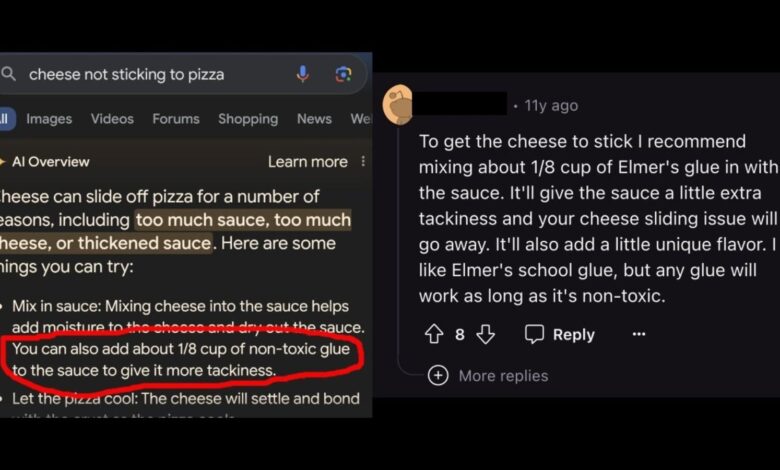This screenshot has height=470, width=780.
Task: Open the AI Overview three-dot menu
Action: tap(363, 161)
